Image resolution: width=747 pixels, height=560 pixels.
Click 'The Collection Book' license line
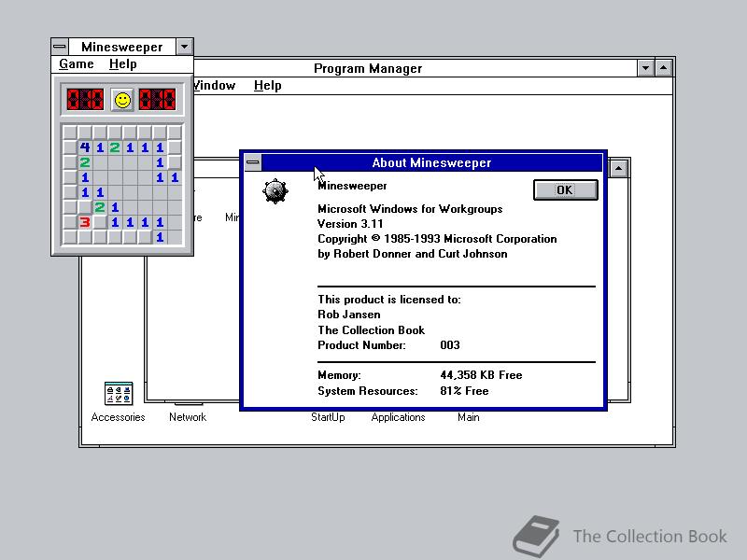pos(371,330)
